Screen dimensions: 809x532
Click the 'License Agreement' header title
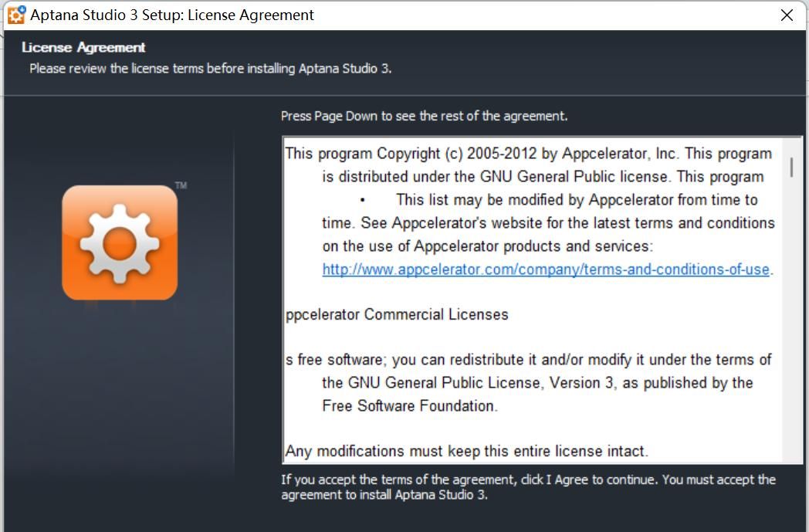click(x=83, y=47)
